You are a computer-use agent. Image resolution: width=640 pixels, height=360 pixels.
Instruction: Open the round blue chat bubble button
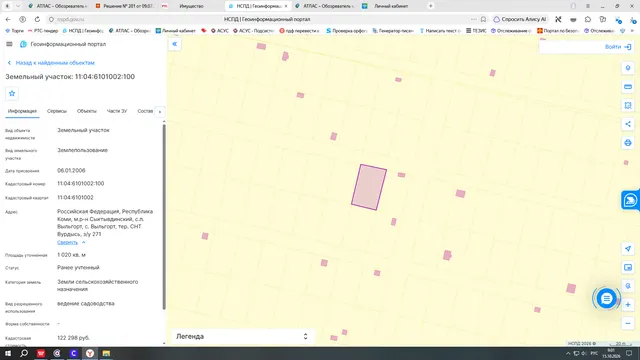tap(606, 299)
